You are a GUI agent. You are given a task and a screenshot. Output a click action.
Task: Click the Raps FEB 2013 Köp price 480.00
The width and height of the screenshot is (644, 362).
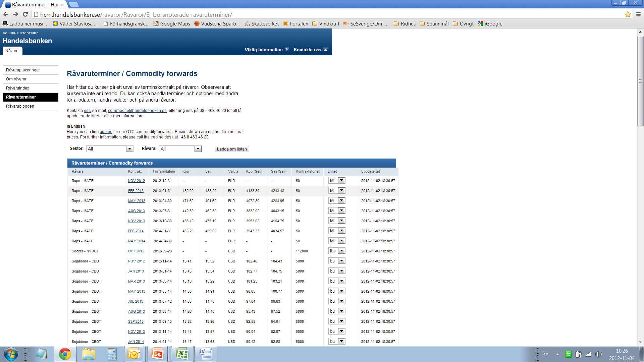(x=188, y=191)
